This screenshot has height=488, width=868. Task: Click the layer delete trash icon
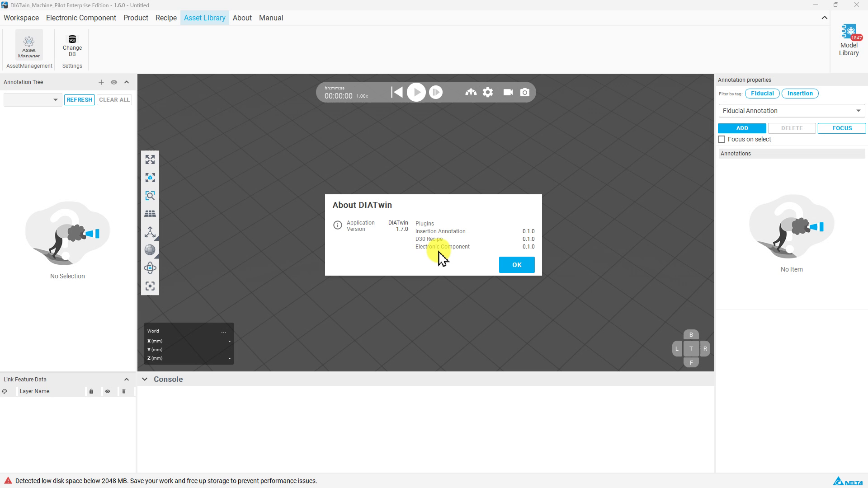pos(124,391)
